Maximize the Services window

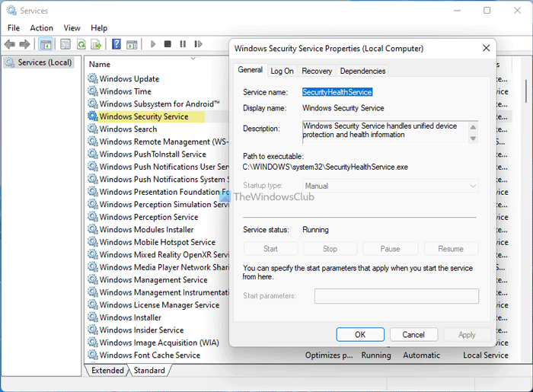[x=487, y=11]
